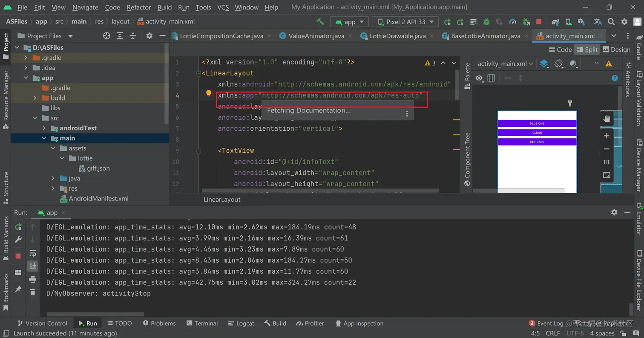Select AndroidManifest.xml in the project tree
This screenshot has height=338, width=644.
[99, 199]
